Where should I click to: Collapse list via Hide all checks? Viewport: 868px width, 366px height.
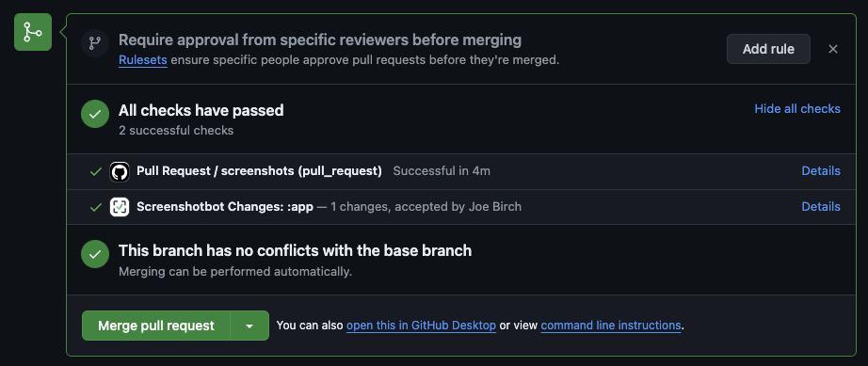click(797, 109)
